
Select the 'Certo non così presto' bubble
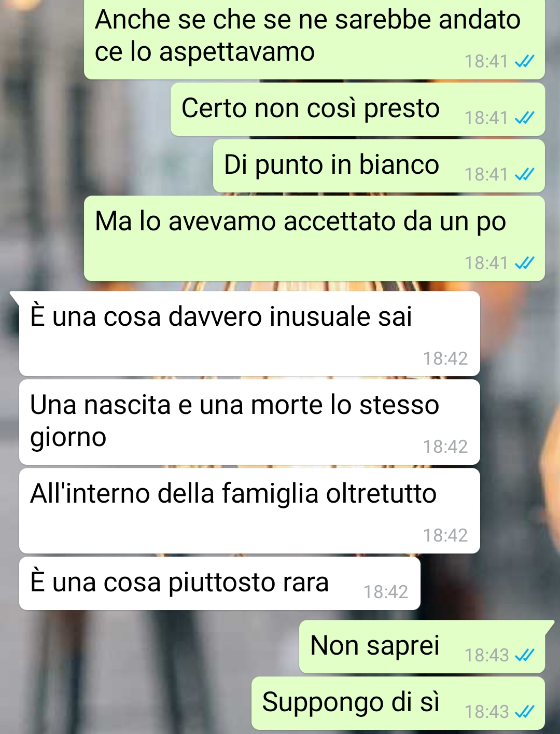[358, 109]
